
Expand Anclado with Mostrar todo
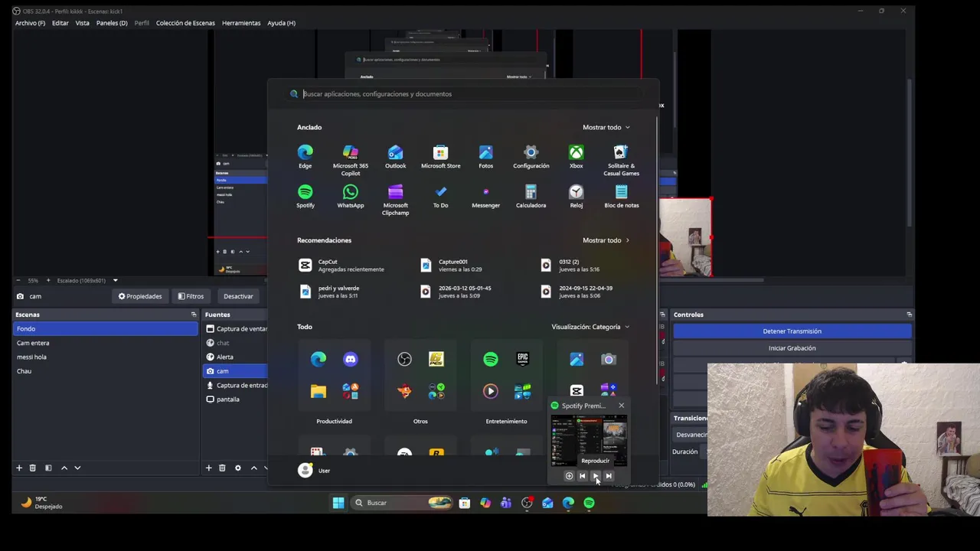point(606,127)
